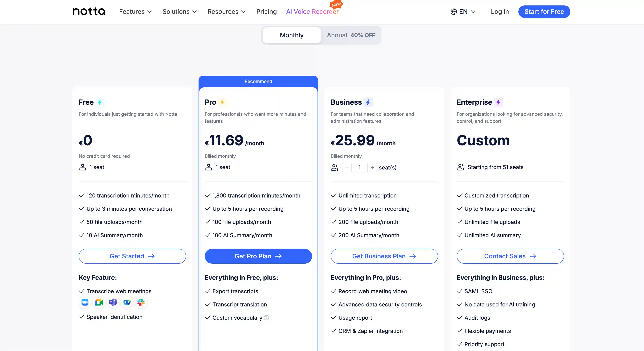Select the Google Meet icon
Screen dimensions: 644x351
99,302
